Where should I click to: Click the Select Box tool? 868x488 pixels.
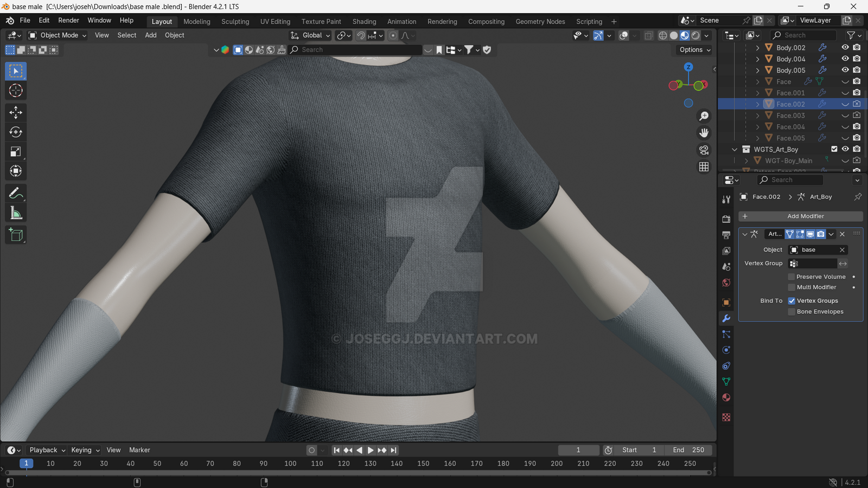[x=16, y=71]
